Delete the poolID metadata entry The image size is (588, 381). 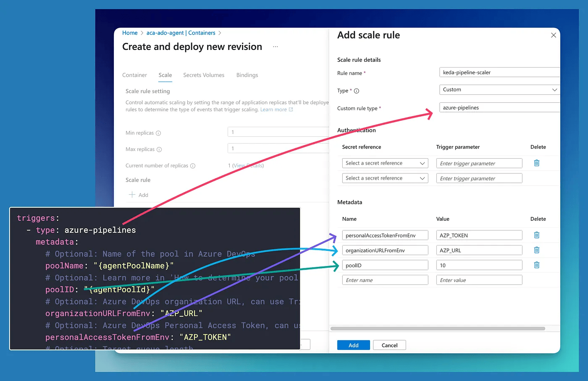pyautogui.click(x=536, y=265)
